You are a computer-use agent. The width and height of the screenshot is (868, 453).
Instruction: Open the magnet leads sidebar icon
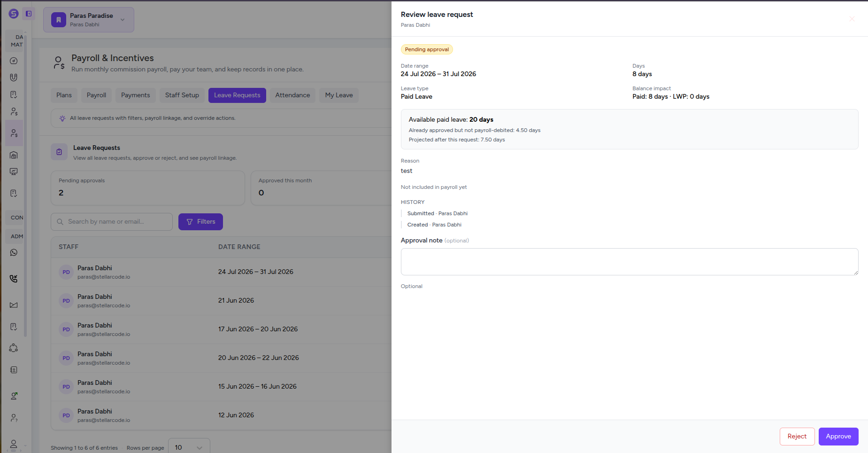14,78
